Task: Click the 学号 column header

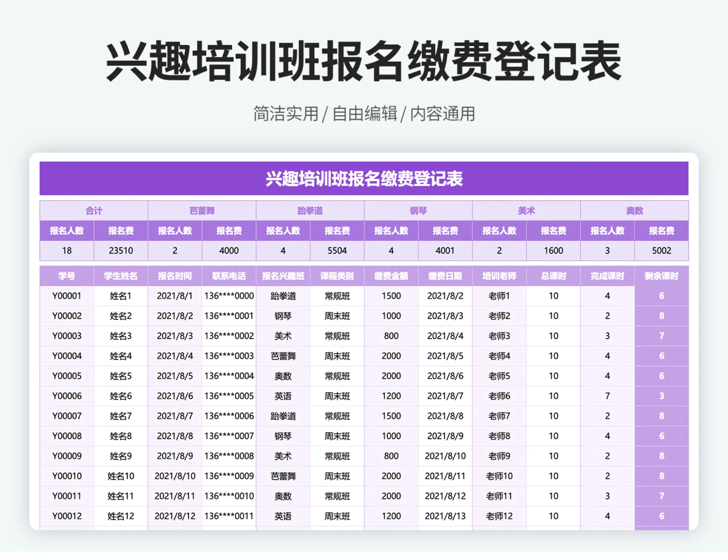Action: click(67, 276)
